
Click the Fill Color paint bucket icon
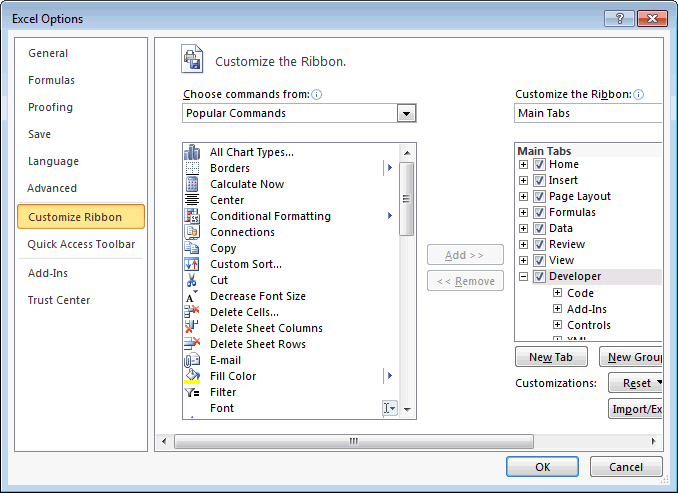[192, 376]
